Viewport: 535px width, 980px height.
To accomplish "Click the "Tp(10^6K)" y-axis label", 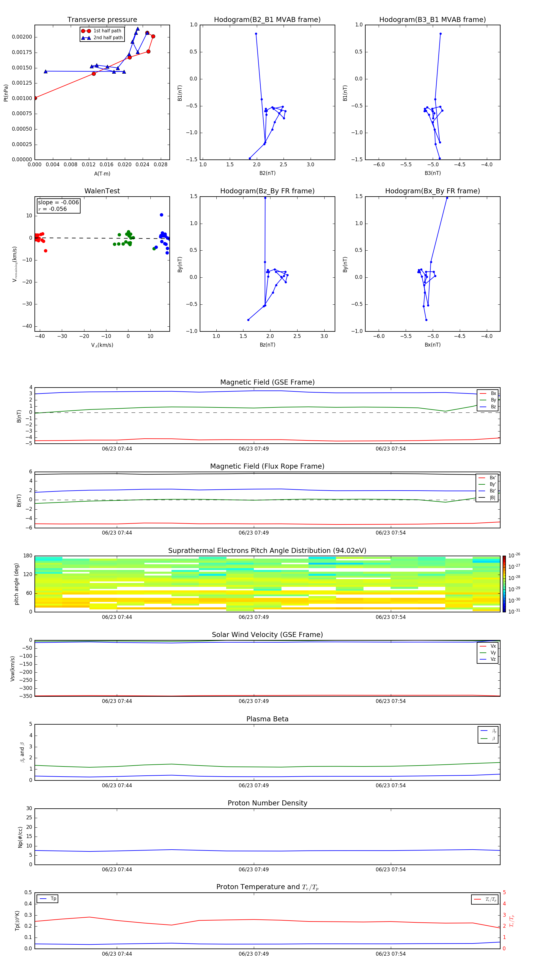I will pyautogui.click(x=17, y=921).
